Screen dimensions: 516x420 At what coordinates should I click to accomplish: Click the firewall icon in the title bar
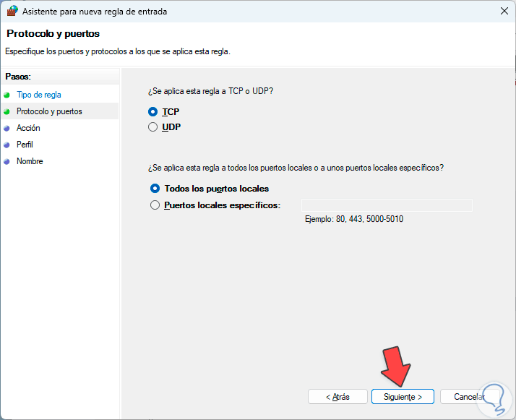[12, 11]
